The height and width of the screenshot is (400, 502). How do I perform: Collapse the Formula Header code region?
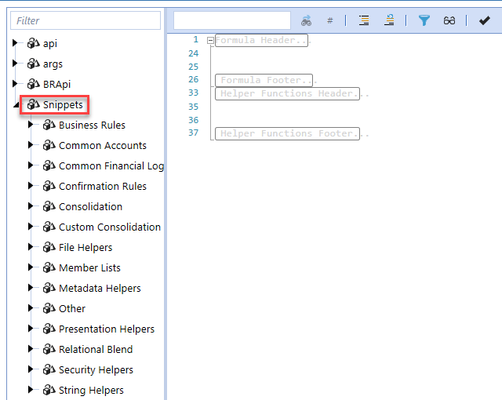210,41
